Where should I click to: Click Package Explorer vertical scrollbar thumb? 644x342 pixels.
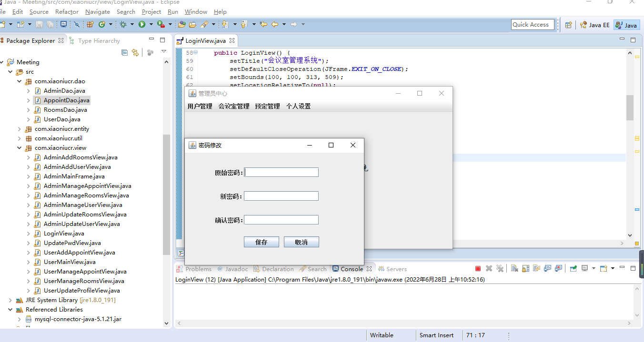click(166, 194)
